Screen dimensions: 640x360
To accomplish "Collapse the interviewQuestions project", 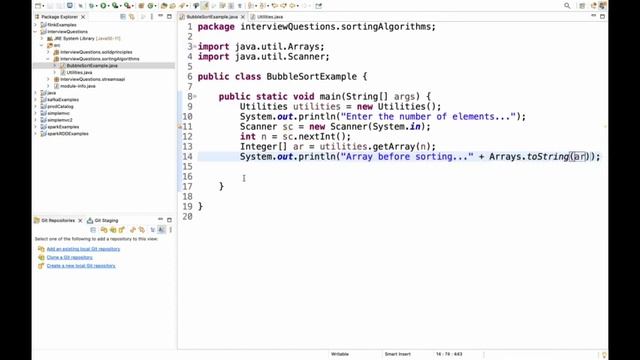I will [36, 31].
